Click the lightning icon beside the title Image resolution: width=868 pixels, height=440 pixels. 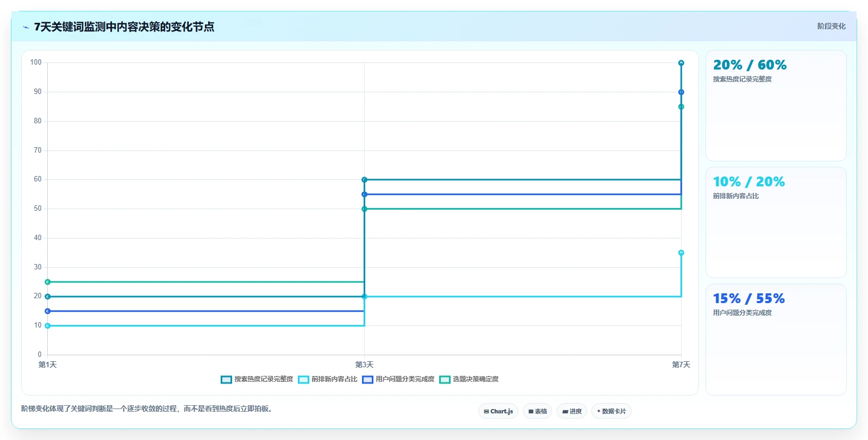[x=26, y=27]
